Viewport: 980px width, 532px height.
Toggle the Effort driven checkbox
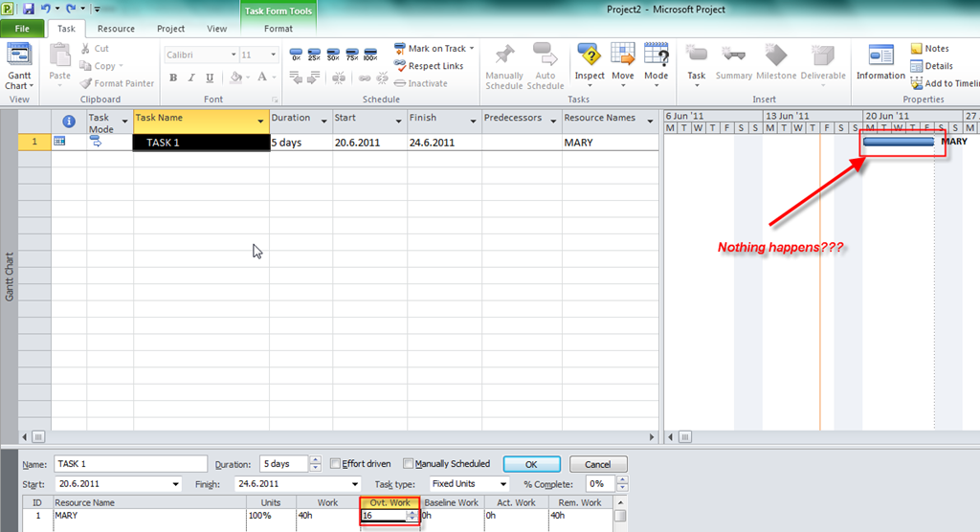pyautogui.click(x=335, y=464)
